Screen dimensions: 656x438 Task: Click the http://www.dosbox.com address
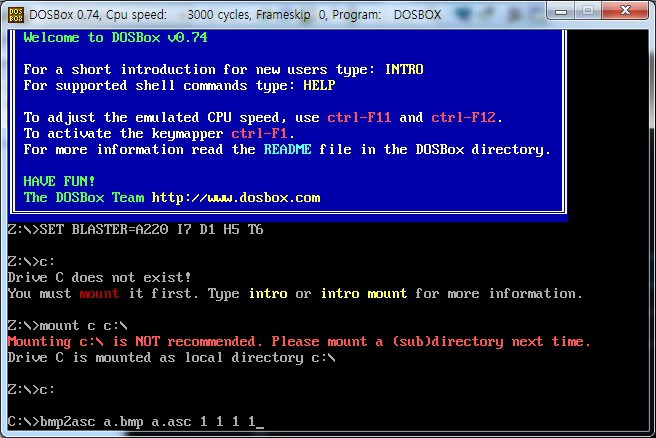pyautogui.click(x=236, y=197)
